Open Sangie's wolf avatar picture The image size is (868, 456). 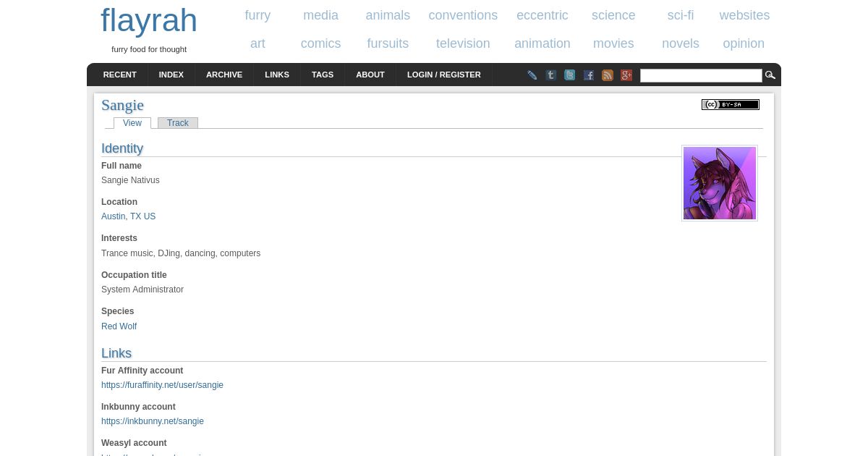(x=720, y=183)
